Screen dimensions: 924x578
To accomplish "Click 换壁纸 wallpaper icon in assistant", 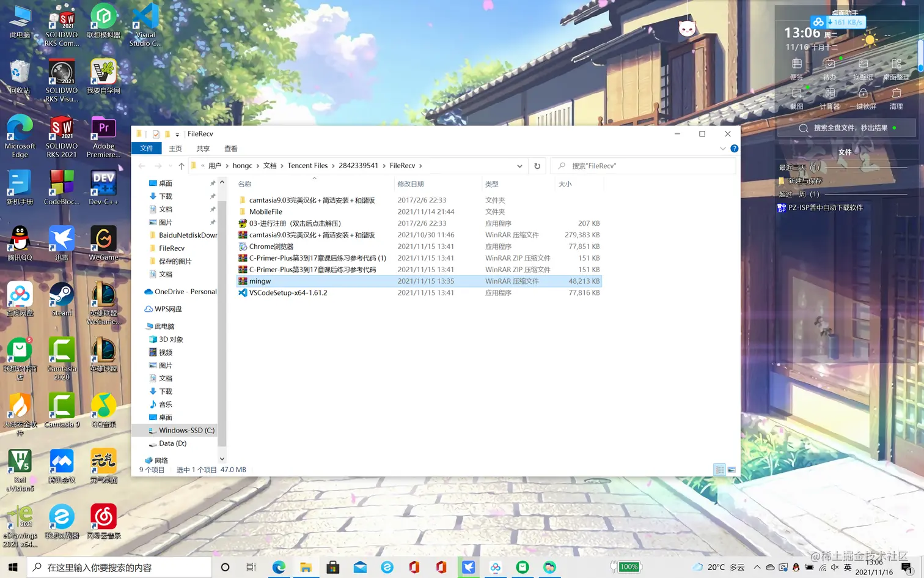I will pyautogui.click(x=863, y=69).
